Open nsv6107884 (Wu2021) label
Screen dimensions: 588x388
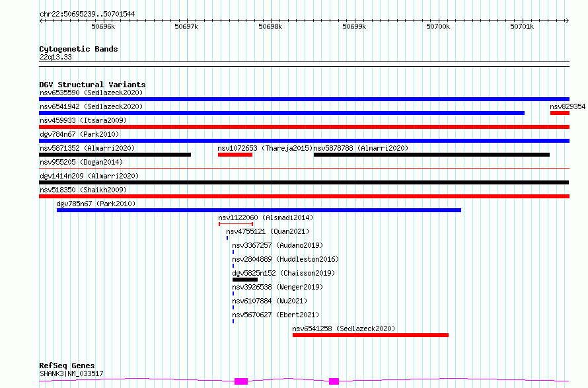[270, 301]
